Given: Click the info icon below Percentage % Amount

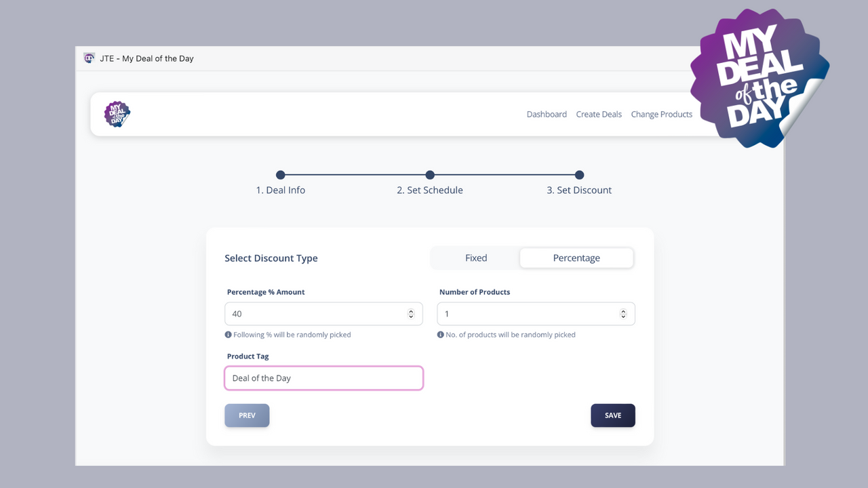Looking at the screenshot, I should point(228,334).
